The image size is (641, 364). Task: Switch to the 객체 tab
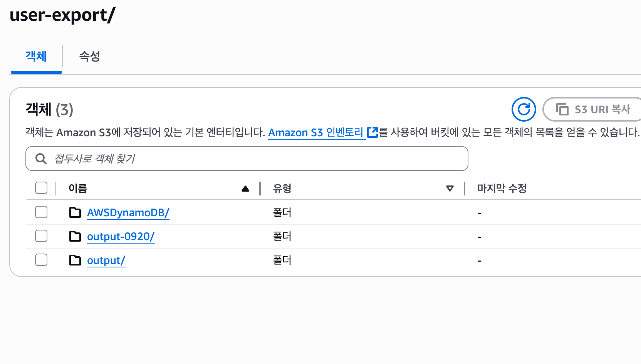coord(36,57)
